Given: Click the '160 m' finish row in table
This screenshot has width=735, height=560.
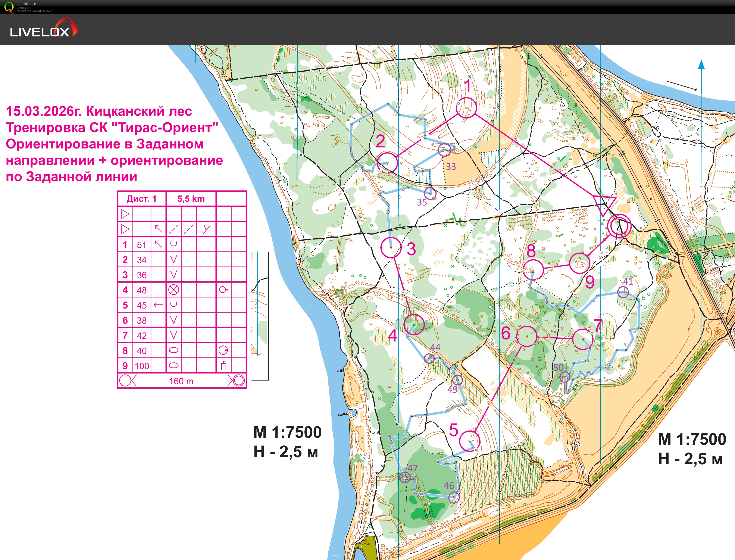Looking at the screenshot, I should click(x=181, y=381).
